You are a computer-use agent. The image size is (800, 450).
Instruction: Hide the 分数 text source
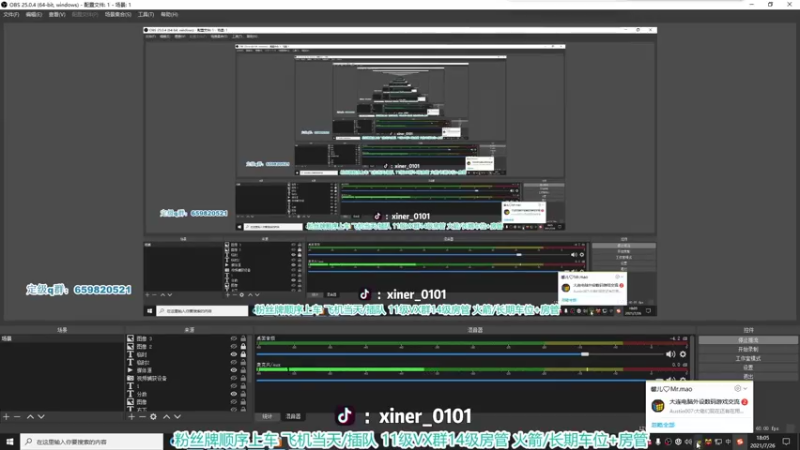pos(234,394)
